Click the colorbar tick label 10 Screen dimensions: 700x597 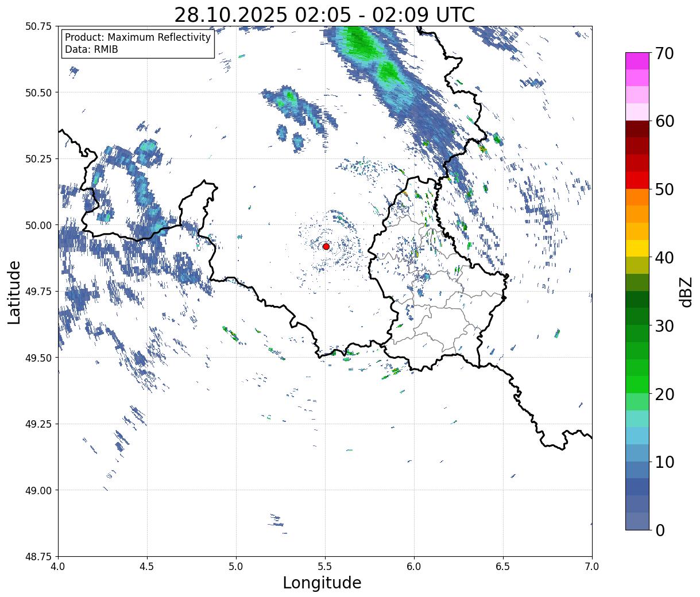tap(664, 462)
